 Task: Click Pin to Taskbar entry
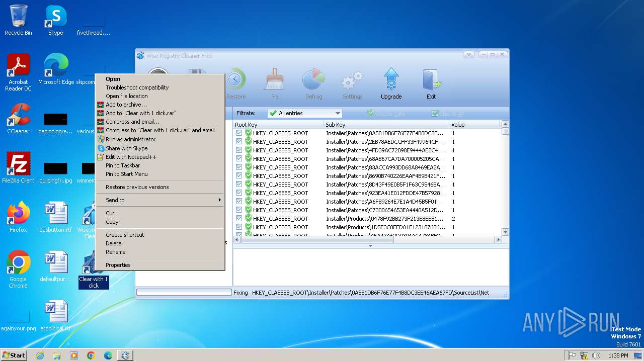pyautogui.click(x=160, y=165)
